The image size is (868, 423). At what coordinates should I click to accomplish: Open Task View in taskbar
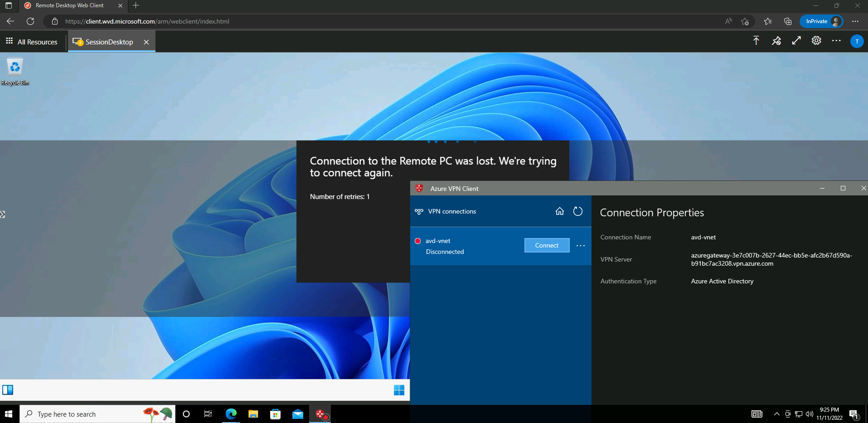pyautogui.click(x=208, y=414)
